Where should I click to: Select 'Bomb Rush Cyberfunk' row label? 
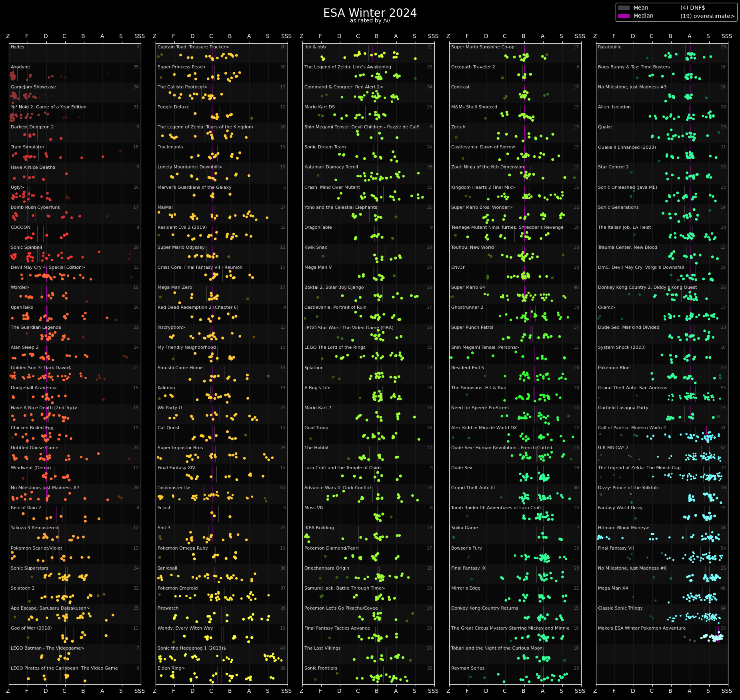click(36, 208)
